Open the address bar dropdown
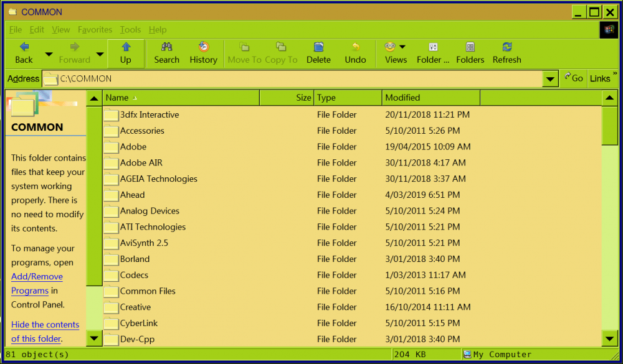The height and width of the screenshot is (364, 623). coord(550,78)
